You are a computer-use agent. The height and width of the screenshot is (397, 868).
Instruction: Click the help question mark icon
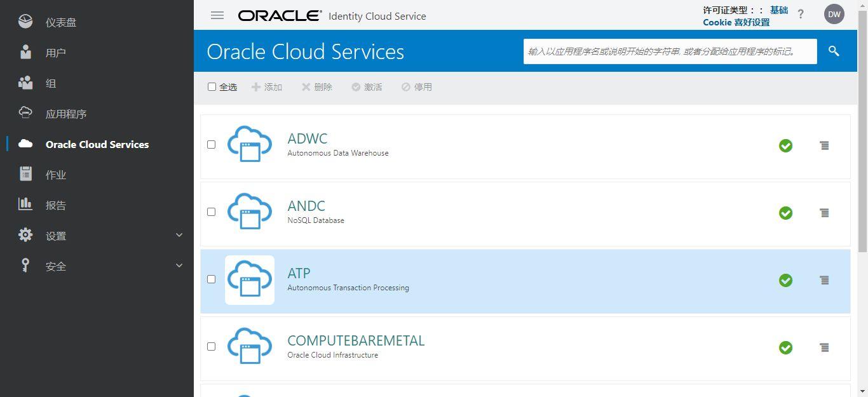coord(801,14)
